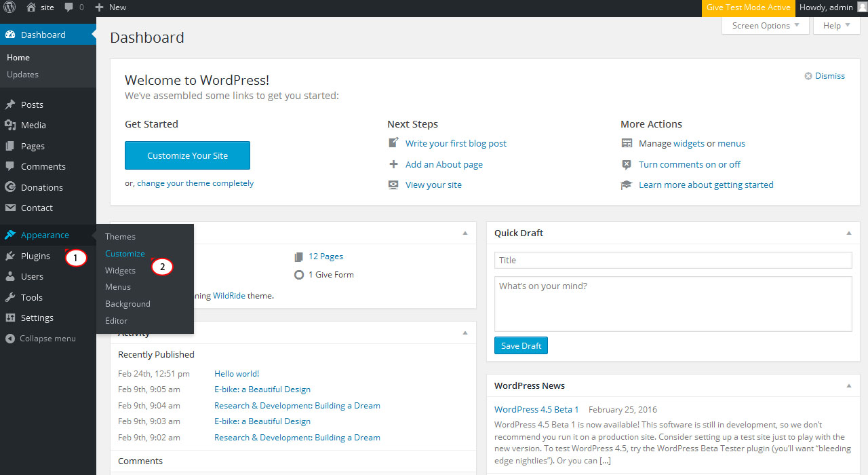Screen dimensions: 868x475
Task: Expand the Help dropdown tab
Action: click(x=837, y=26)
